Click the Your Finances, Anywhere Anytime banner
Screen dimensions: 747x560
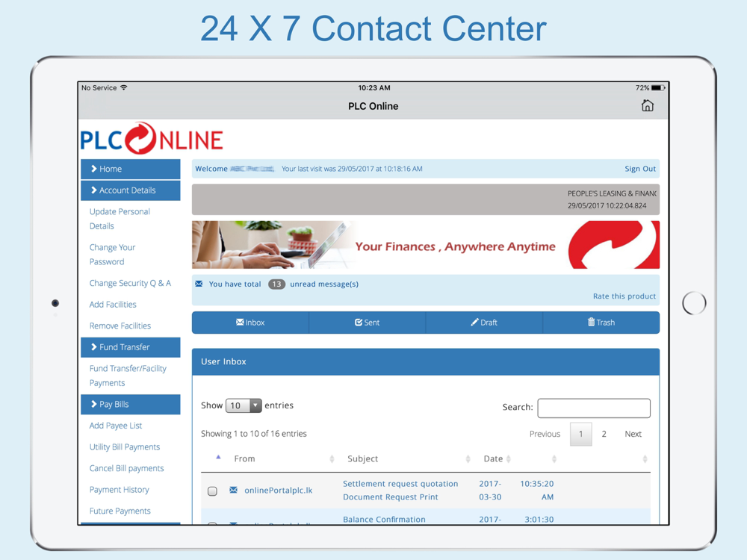pos(426,245)
